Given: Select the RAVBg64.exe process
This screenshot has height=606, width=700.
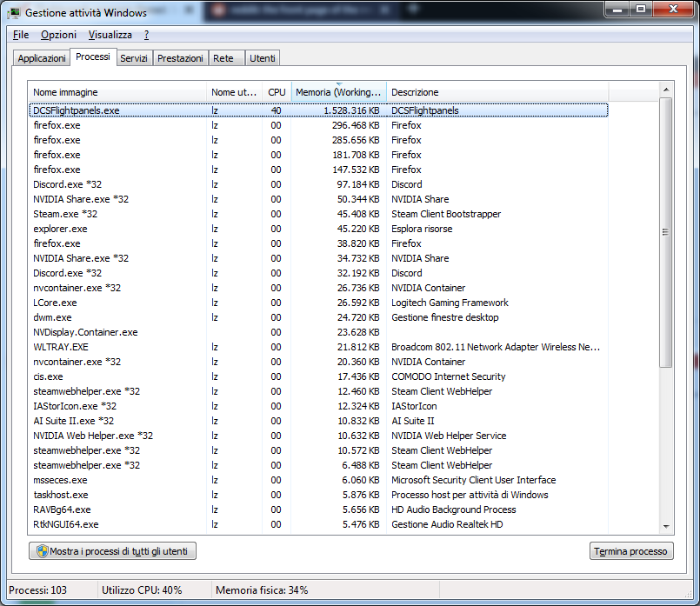Looking at the screenshot, I should pos(318,509).
